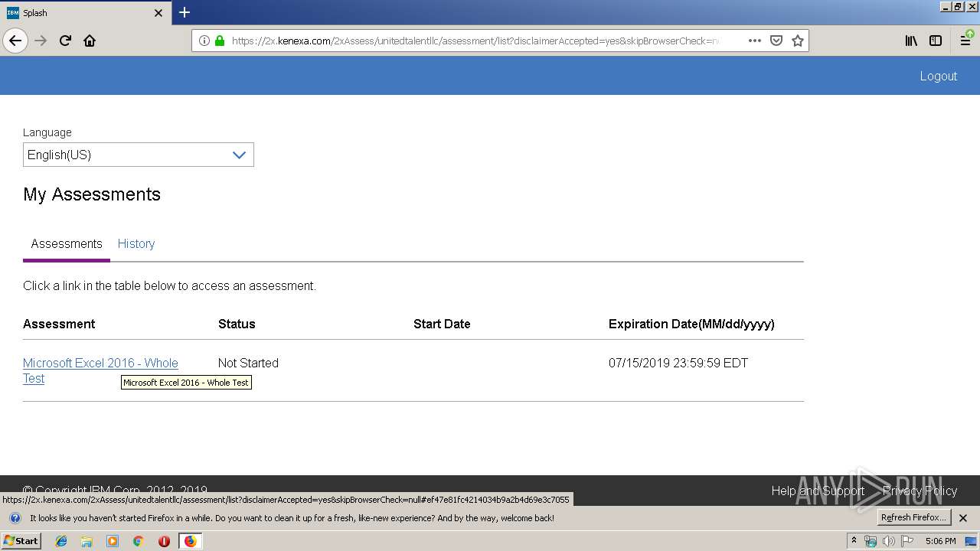Open a new browser tab
Screen dimensions: 980x551
(185, 12)
